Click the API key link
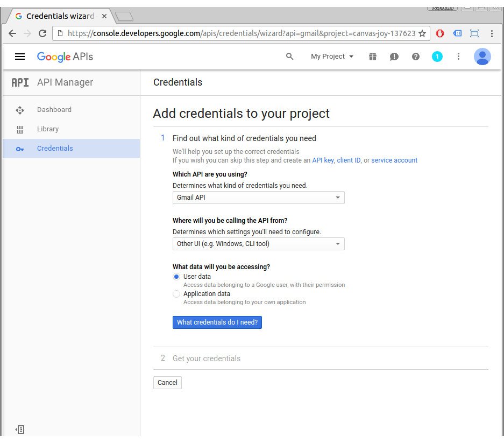The image size is (504, 443). [323, 160]
